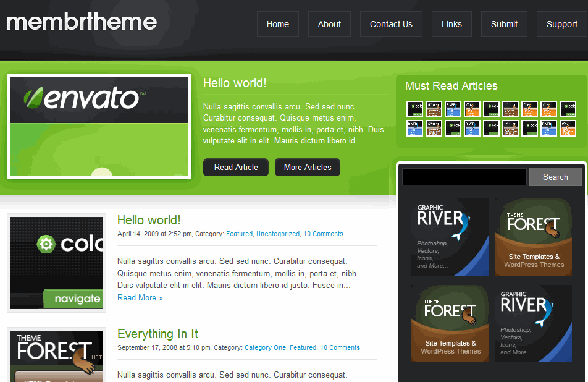Open seventh thumbnail in top Must Read row
Viewport: 588px width, 382px height.
pos(529,109)
